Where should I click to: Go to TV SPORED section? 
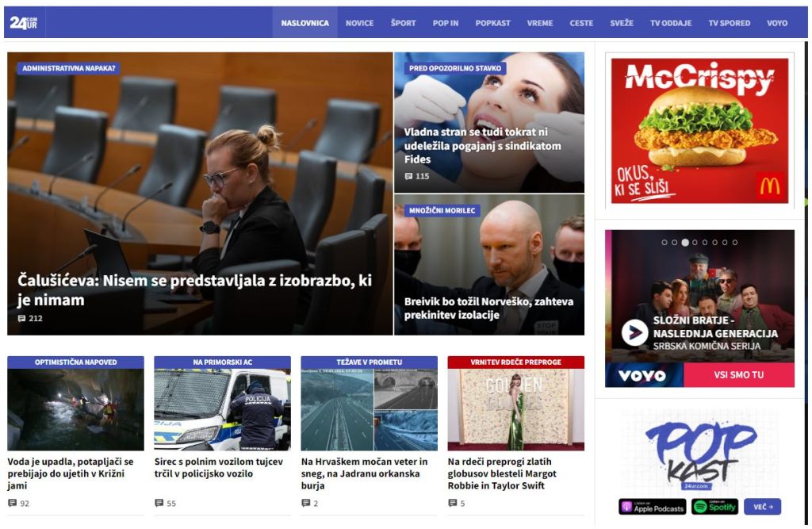coord(730,23)
